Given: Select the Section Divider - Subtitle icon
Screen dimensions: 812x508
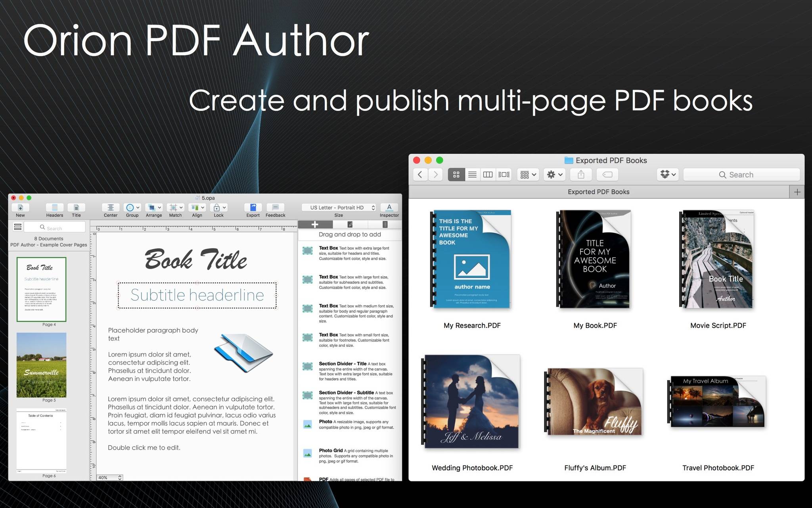Looking at the screenshot, I should [307, 395].
